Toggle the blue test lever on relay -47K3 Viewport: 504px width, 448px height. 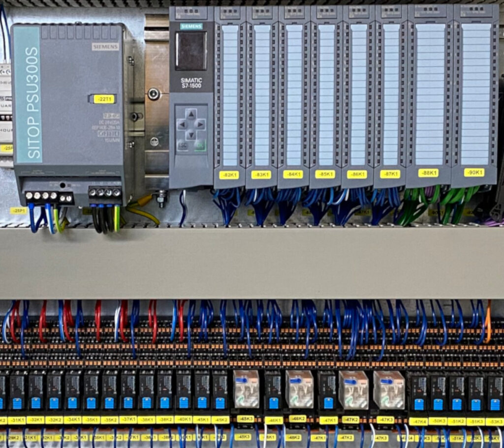click(386, 381)
